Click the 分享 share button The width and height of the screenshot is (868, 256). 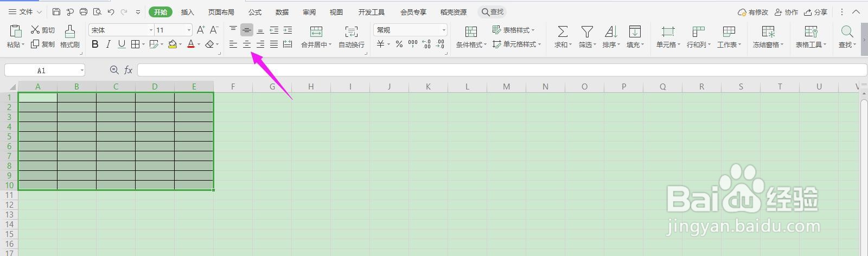point(816,12)
